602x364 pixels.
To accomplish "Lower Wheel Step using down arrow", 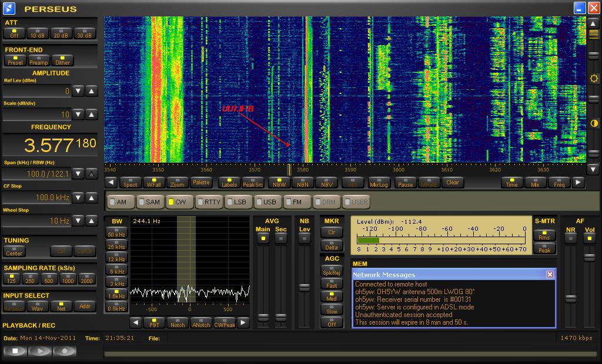I will (78, 221).
